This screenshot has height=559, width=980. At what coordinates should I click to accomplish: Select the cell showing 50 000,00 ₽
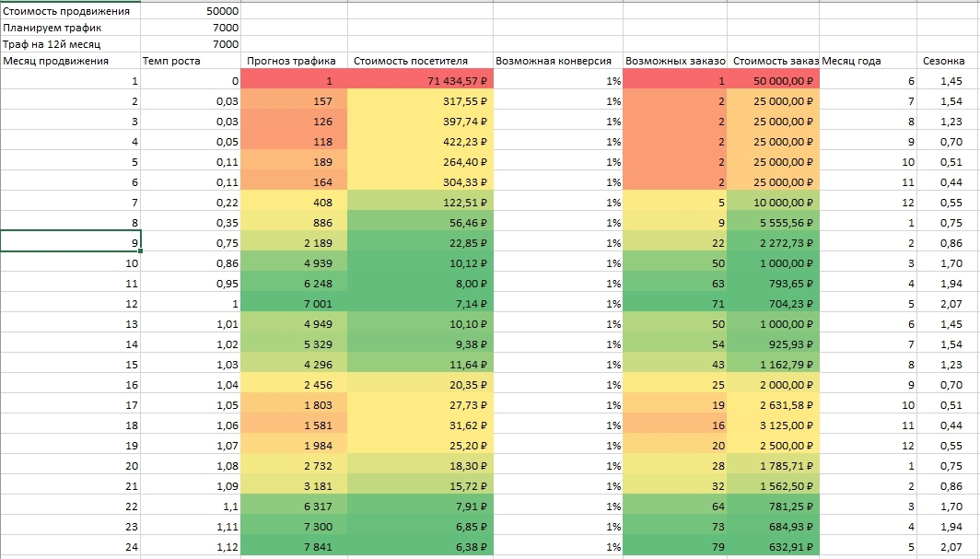pos(773,80)
